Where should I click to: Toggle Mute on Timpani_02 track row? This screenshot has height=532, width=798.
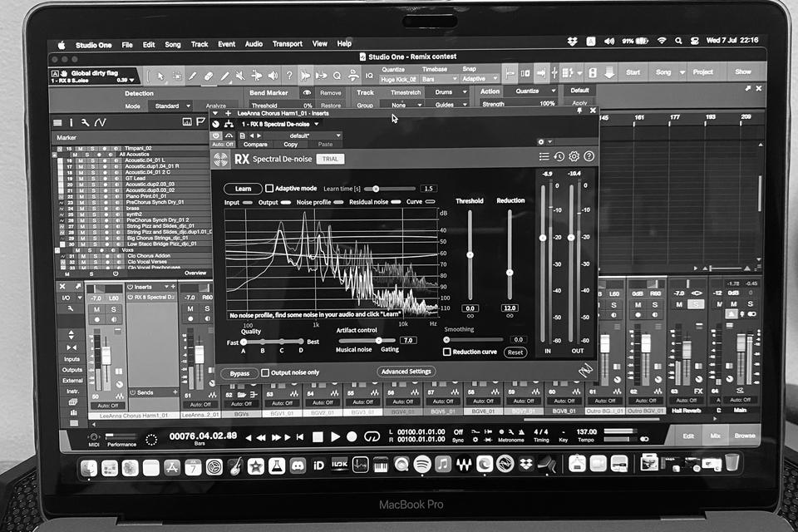pyautogui.click(x=81, y=149)
